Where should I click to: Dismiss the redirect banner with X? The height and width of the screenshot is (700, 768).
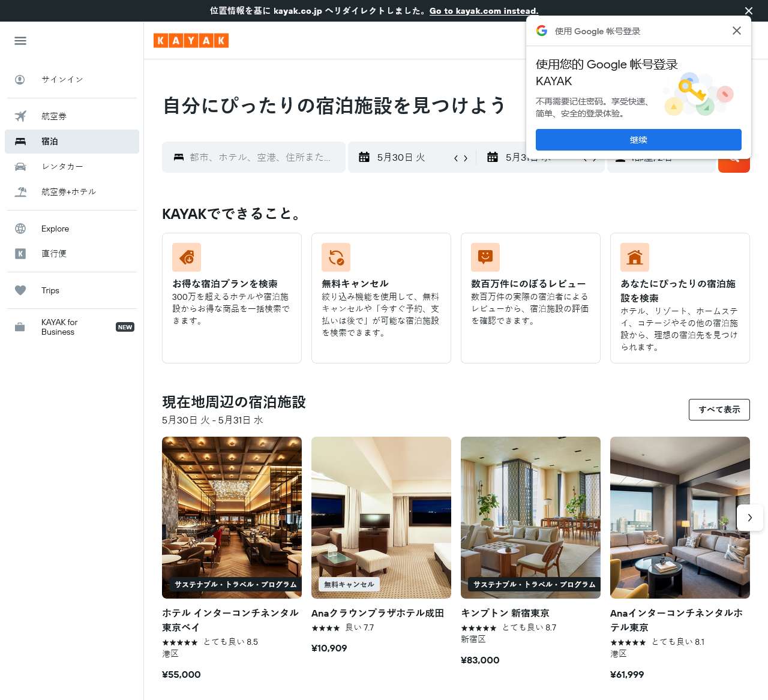tap(749, 11)
